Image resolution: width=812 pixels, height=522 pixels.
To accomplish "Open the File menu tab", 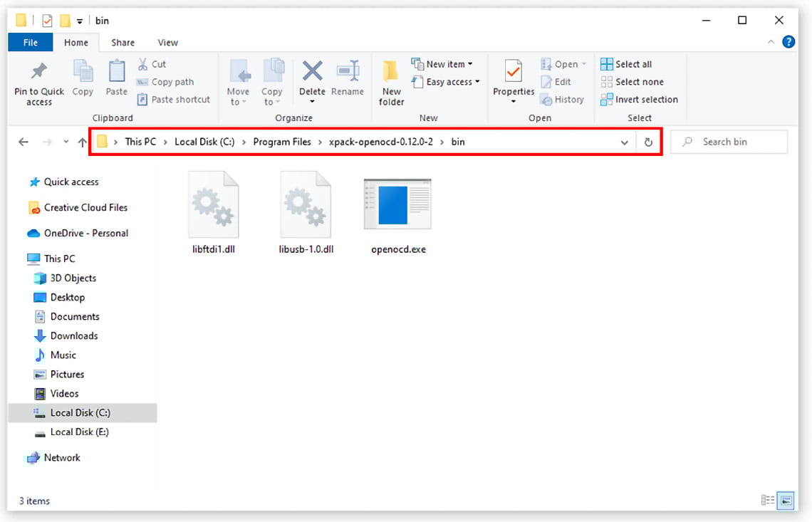I will (31, 43).
